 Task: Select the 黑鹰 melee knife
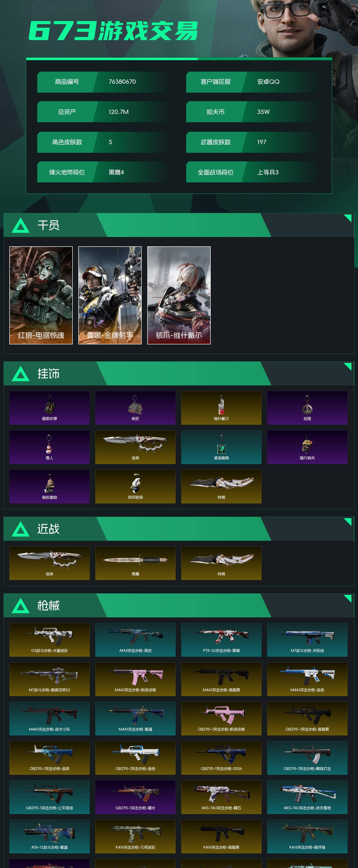[x=135, y=563]
